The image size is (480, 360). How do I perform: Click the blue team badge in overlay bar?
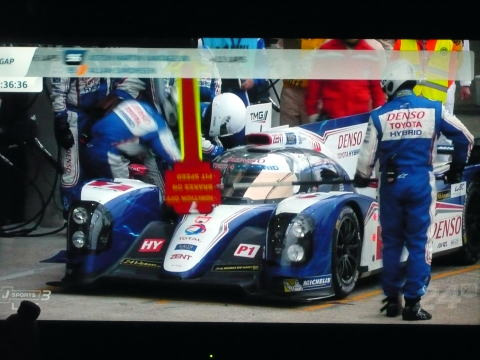tap(74, 57)
